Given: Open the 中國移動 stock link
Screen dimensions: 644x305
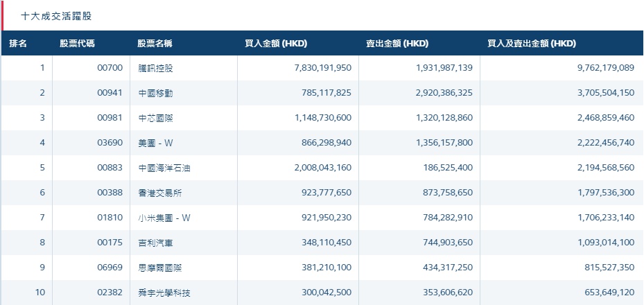Looking at the screenshot, I should (x=155, y=93).
